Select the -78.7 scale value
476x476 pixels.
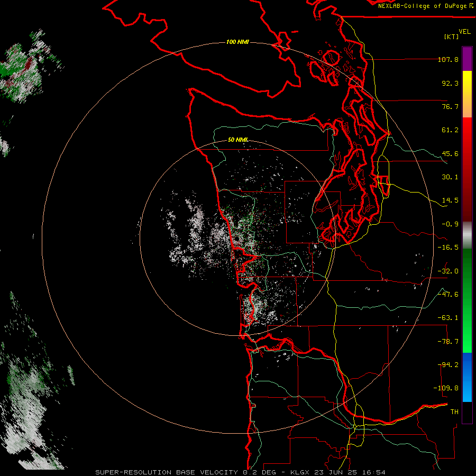tap(448, 342)
